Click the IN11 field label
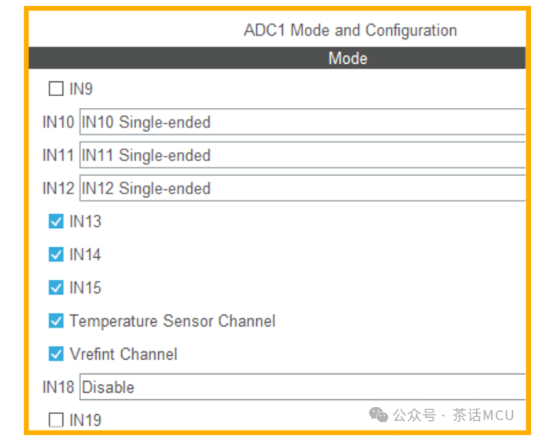This screenshot has width=555, height=443. pos(58,155)
